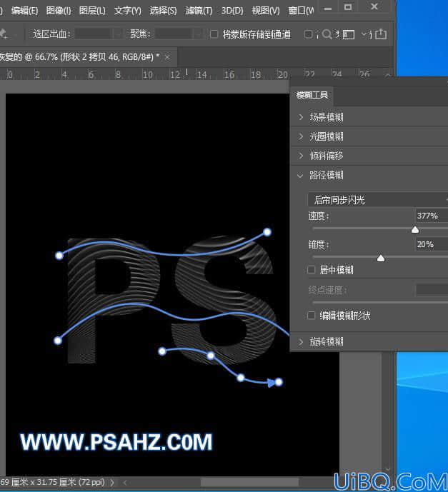
Task: Select the 模糊工具 panel tab
Action: point(312,95)
